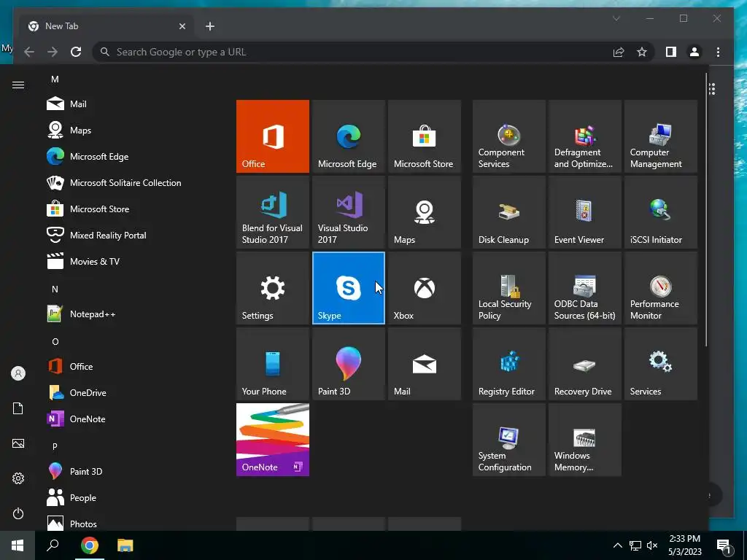Select Microsoft Edge in app list
This screenshot has height=560, width=747.
coord(133,156)
